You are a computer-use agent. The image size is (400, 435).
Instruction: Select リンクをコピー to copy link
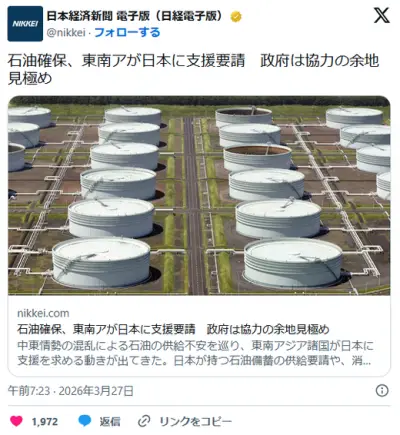tap(195, 422)
